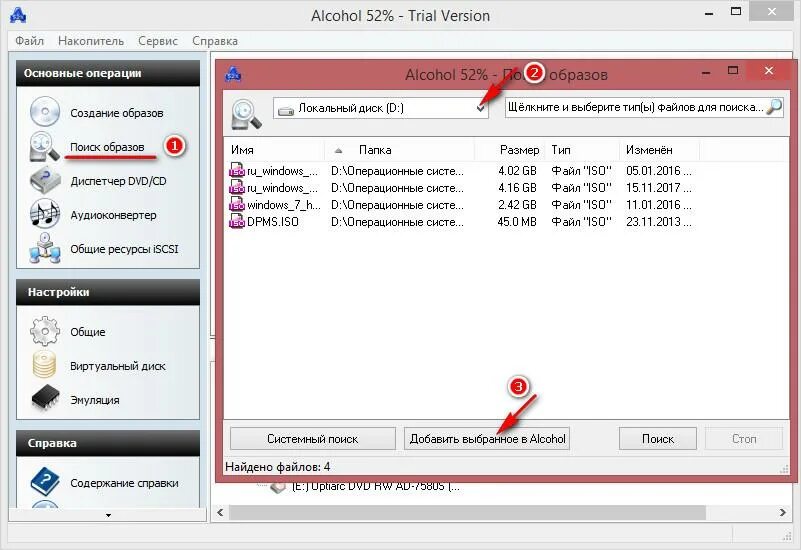Open the file type selection field
The image size is (801, 550).
pyautogui.click(x=644, y=108)
